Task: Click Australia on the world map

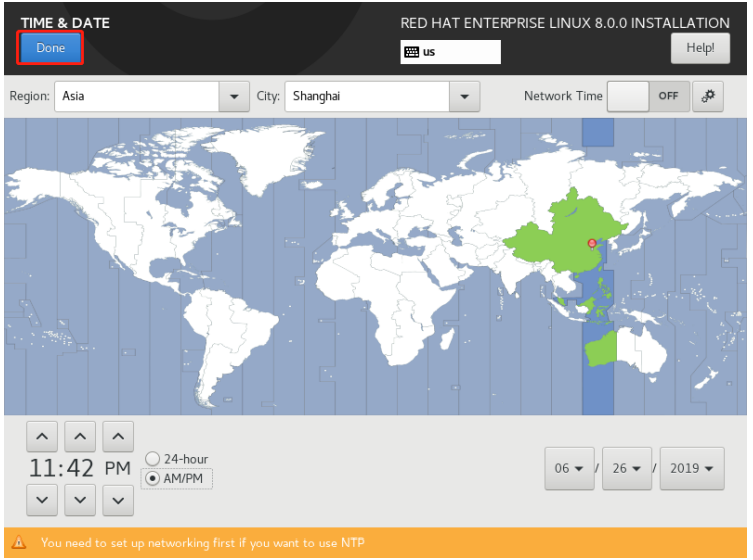Action: (626, 353)
